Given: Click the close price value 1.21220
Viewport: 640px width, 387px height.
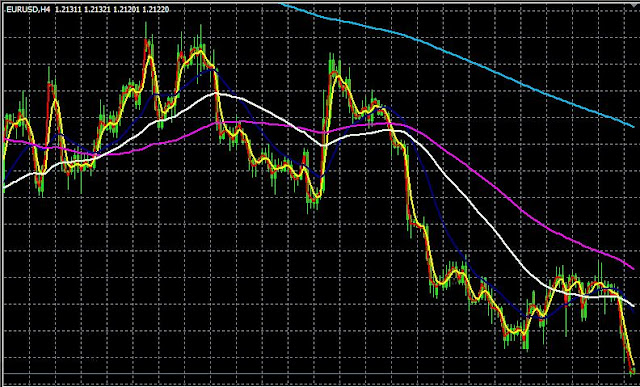Looking at the screenshot, I should tap(156, 9).
